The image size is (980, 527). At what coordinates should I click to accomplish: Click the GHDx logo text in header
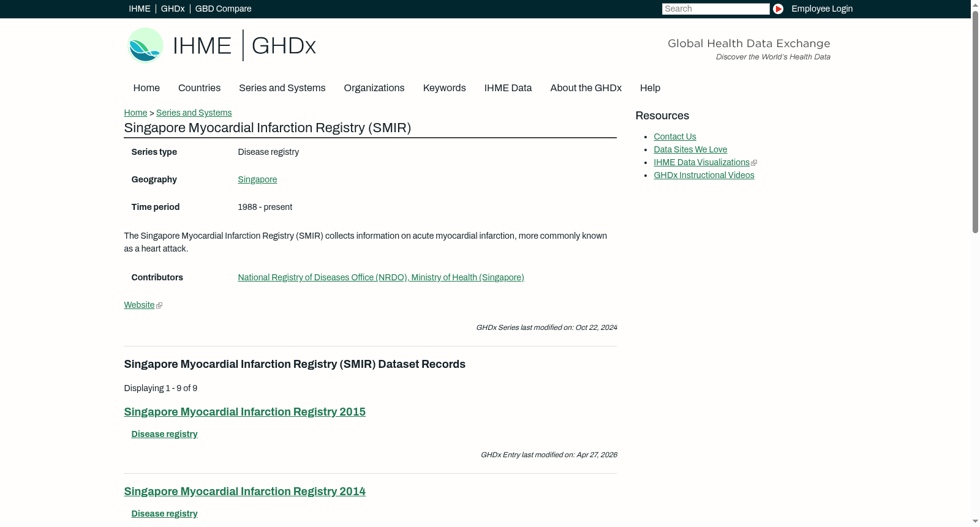(284, 46)
